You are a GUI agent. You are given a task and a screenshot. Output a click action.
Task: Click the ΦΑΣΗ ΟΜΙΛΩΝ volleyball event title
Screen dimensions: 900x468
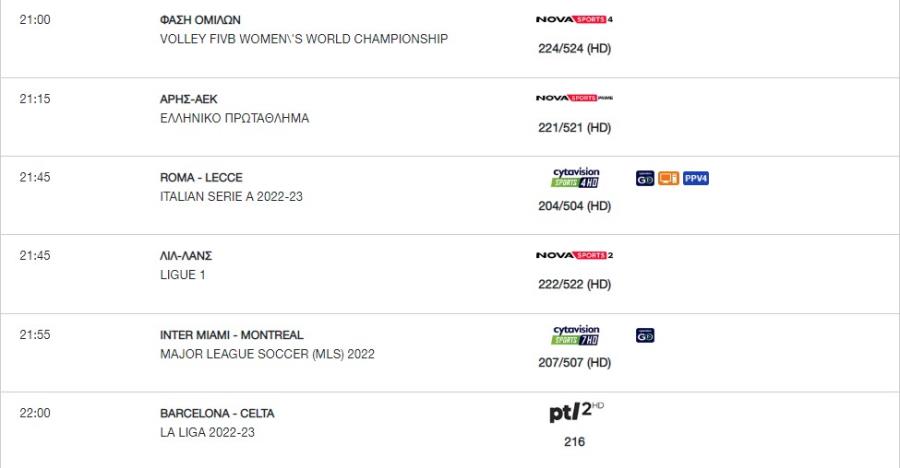(200, 20)
